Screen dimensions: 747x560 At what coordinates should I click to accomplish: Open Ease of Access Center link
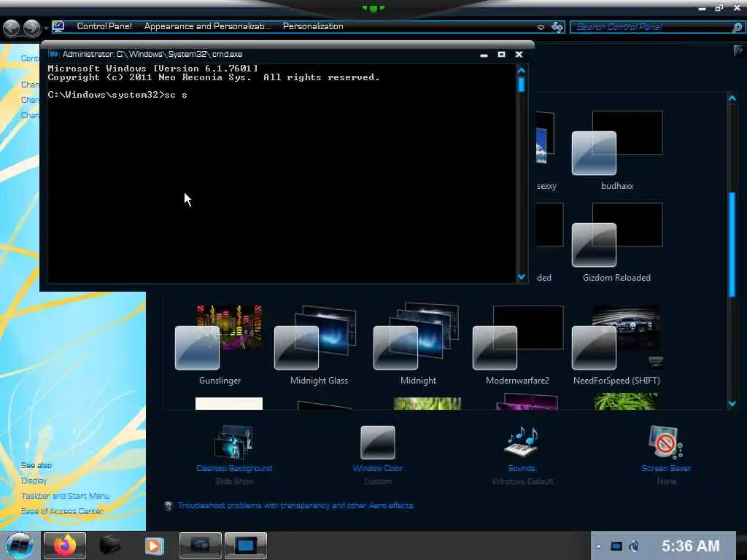[62, 511]
